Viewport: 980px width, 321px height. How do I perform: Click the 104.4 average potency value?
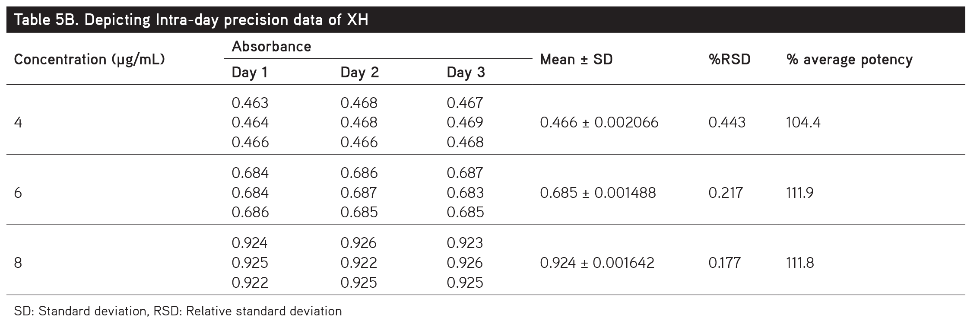[803, 123]
